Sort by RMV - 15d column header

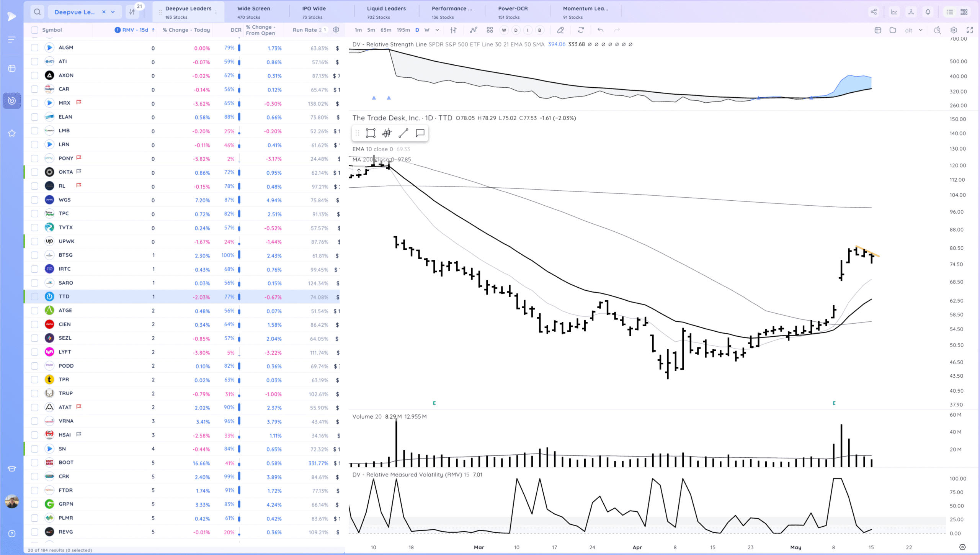point(135,30)
